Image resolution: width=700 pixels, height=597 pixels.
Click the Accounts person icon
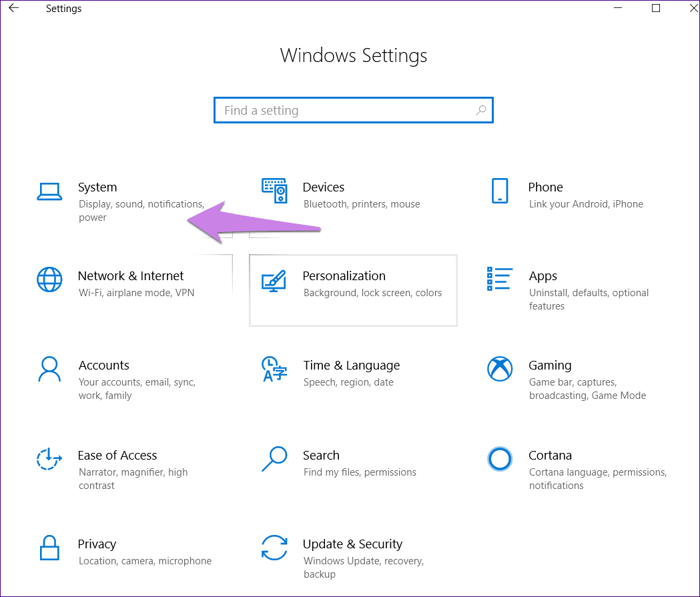tap(49, 369)
